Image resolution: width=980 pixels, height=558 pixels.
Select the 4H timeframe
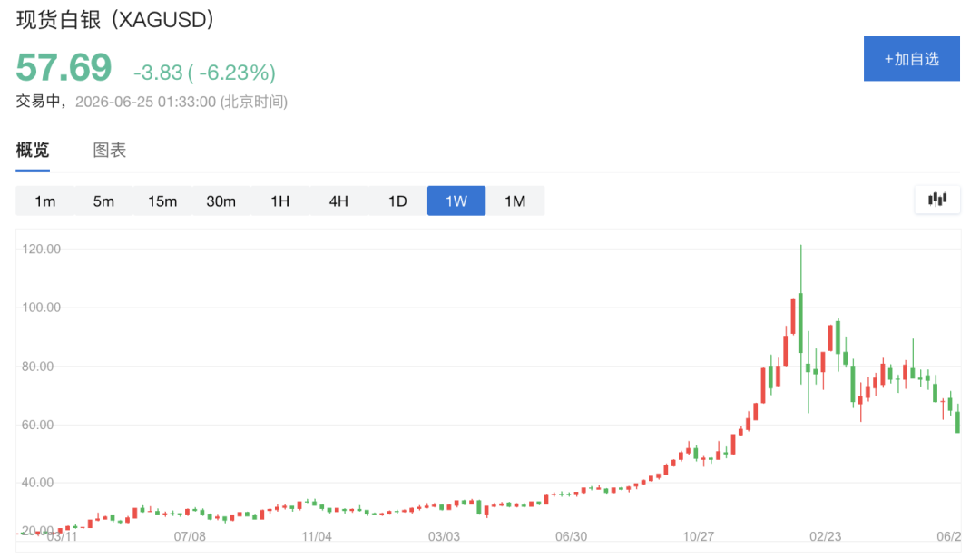tap(338, 201)
